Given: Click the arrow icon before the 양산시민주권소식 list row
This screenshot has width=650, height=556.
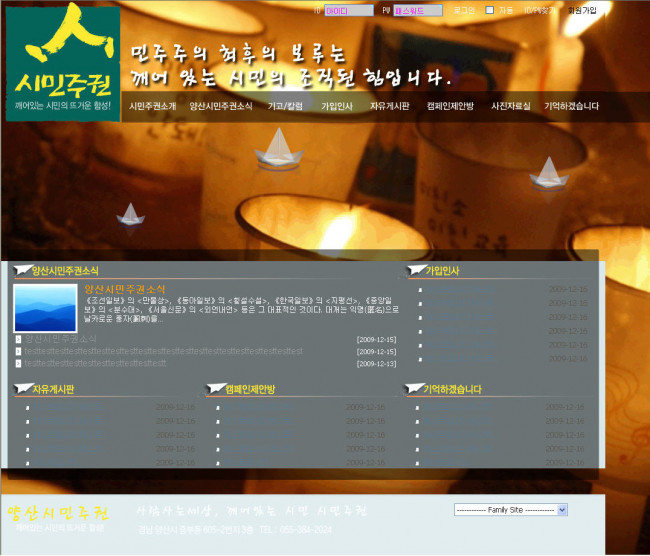Looking at the screenshot, I should tap(18, 339).
